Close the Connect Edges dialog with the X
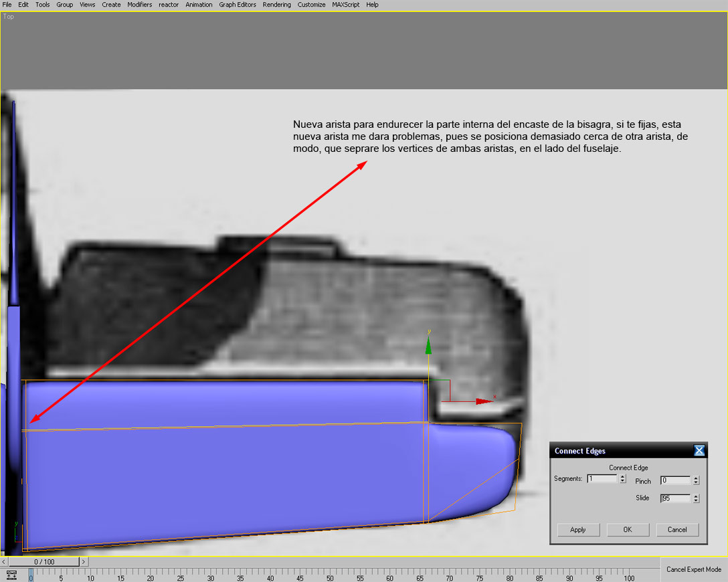Viewport: 728px width, 582px height. (x=699, y=450)
